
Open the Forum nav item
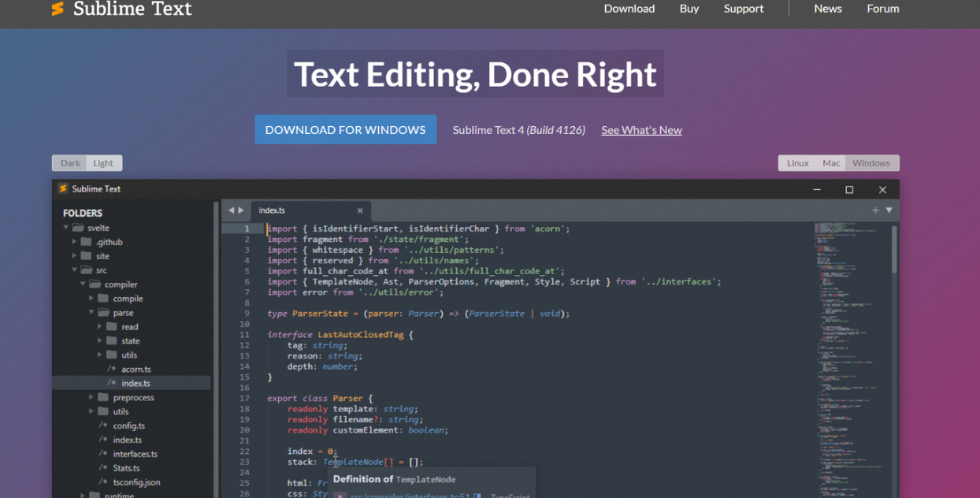coord(883,9)
